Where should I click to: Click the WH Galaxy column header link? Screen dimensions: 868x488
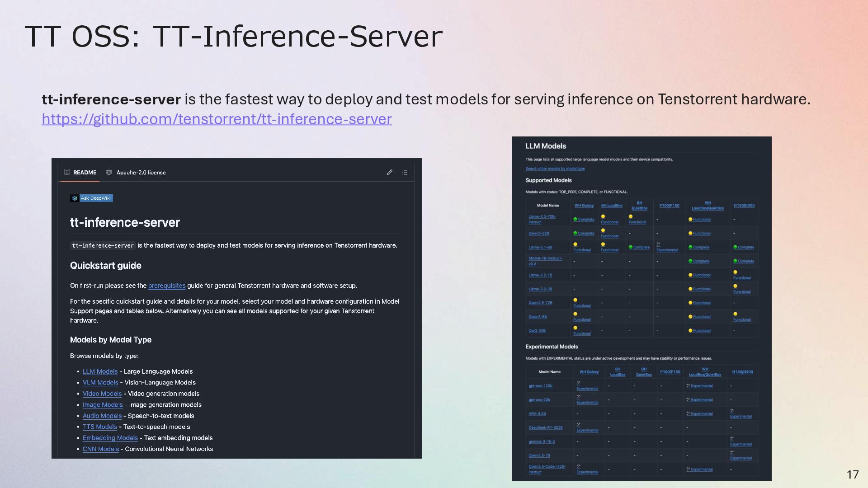584,206
